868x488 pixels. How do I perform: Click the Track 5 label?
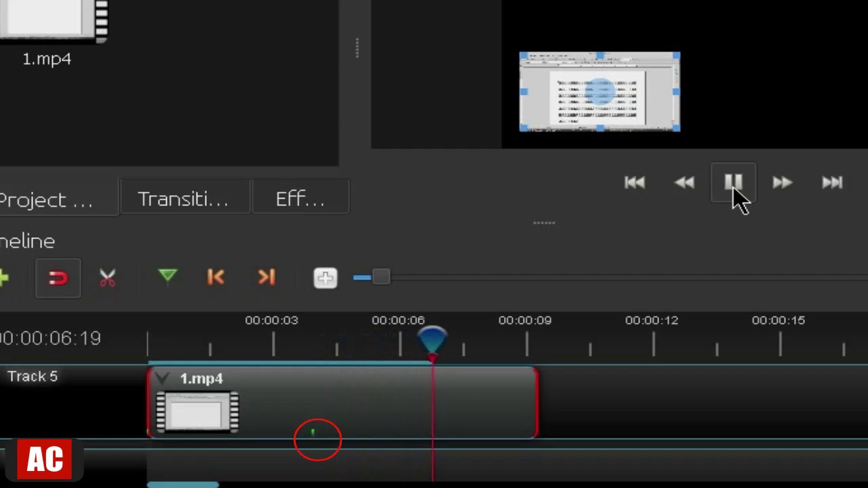point(33,376)
